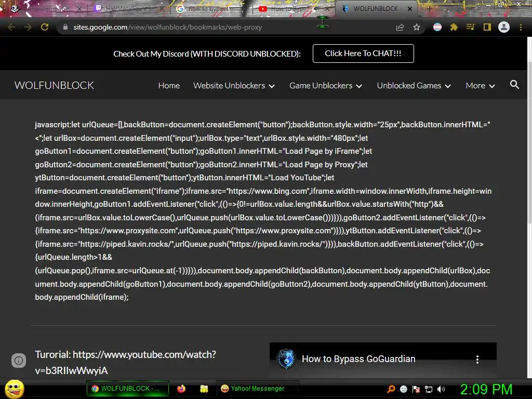Viewport: 532px width, 399px height.
Task: Open the striped flag extension icon
Action: click(x=437, y=27)
